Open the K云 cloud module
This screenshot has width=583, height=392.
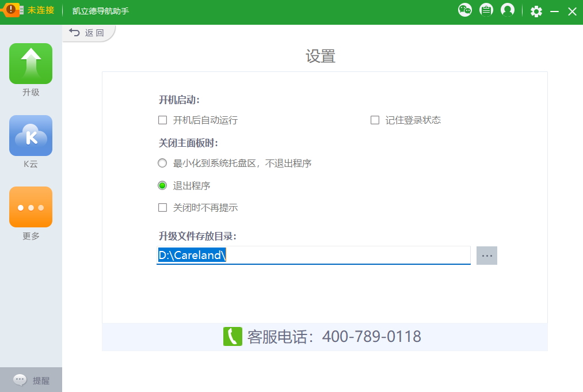click(31, 135)
